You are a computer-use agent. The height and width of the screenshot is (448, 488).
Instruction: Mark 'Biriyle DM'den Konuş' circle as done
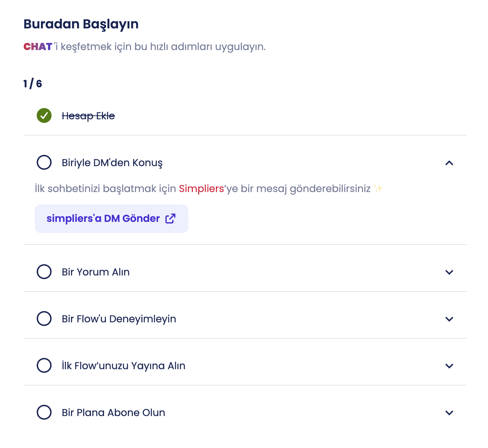click(44, 162)
